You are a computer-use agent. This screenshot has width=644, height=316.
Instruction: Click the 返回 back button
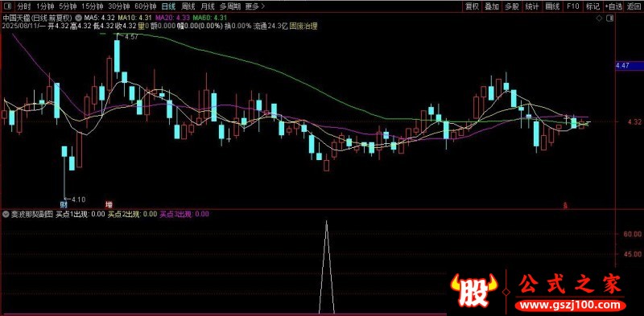634,6
